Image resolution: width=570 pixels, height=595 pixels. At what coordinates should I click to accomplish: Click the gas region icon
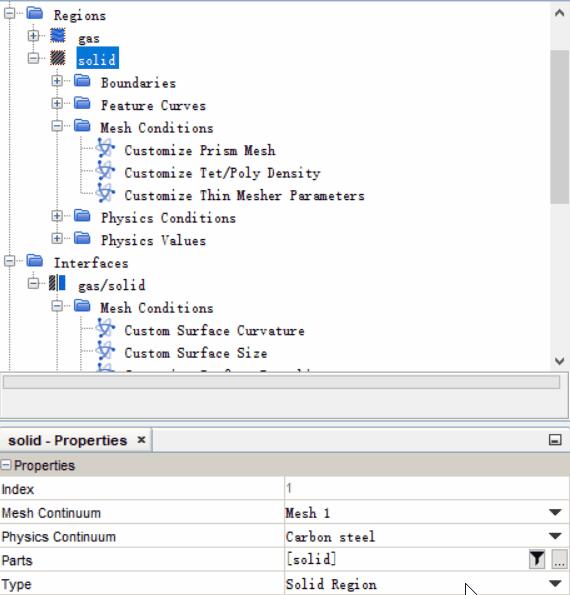[58, 36]
